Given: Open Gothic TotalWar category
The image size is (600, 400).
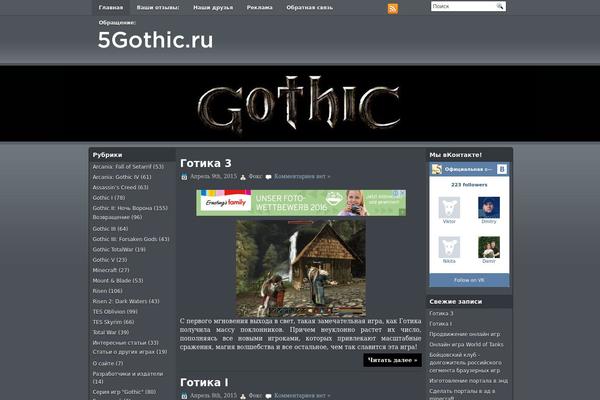Looking at the screenshot, I should pos(119,249).
